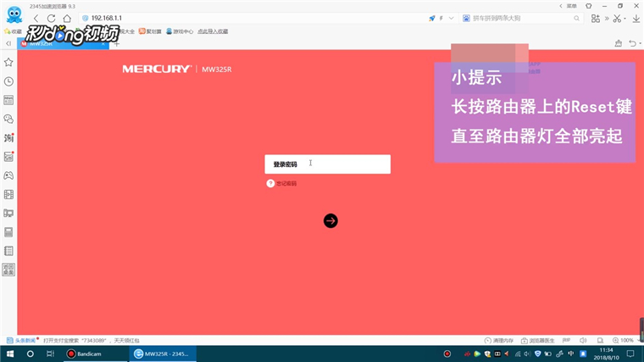Go back with the browser back arrow

click(36, 18)
